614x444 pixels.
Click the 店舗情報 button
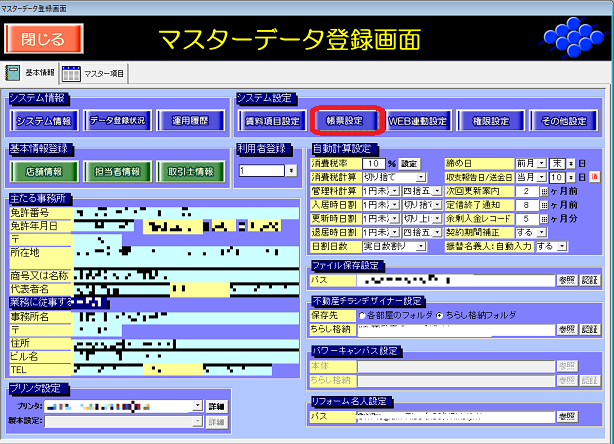tap(45, 171)
